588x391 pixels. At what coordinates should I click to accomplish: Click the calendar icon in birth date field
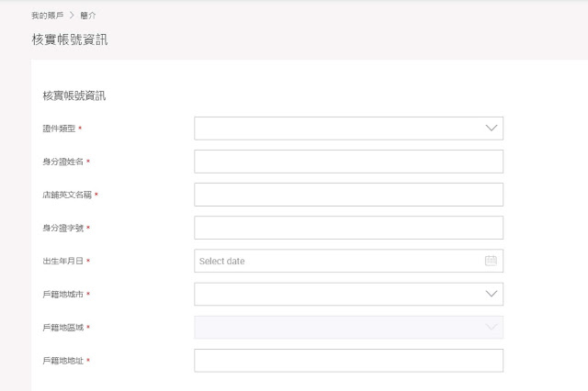coord(491,261)
